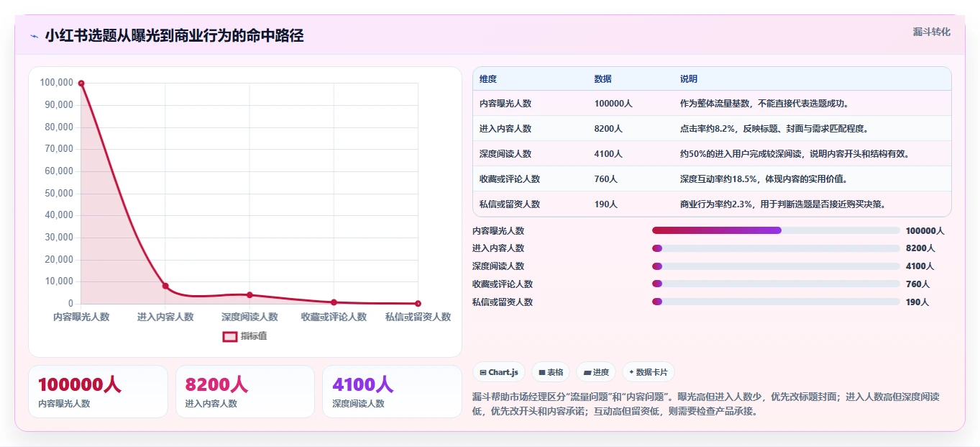Click the funnel explanation paragraph at bottom
This screenshot has height=447, width=980.
click(x=706, y=404)
